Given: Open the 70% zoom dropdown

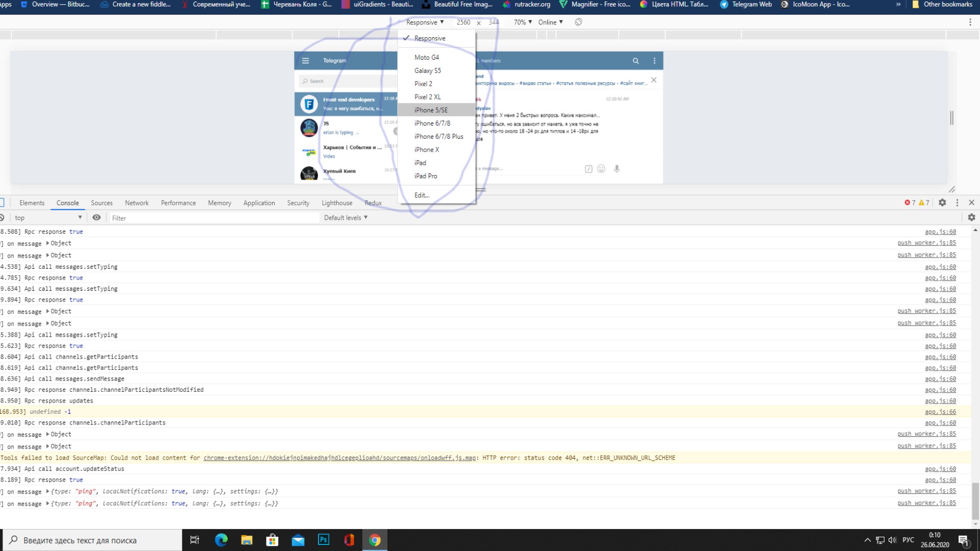Looking at the screenshot, I should [x=523, y=22].
